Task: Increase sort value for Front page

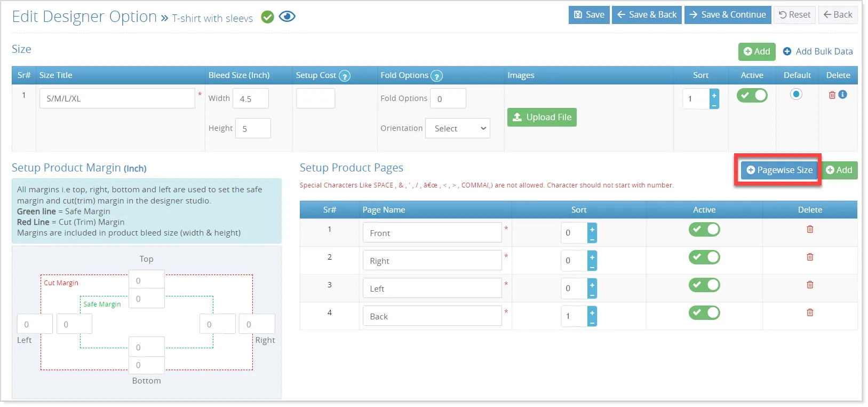Action: click(592, 229)
